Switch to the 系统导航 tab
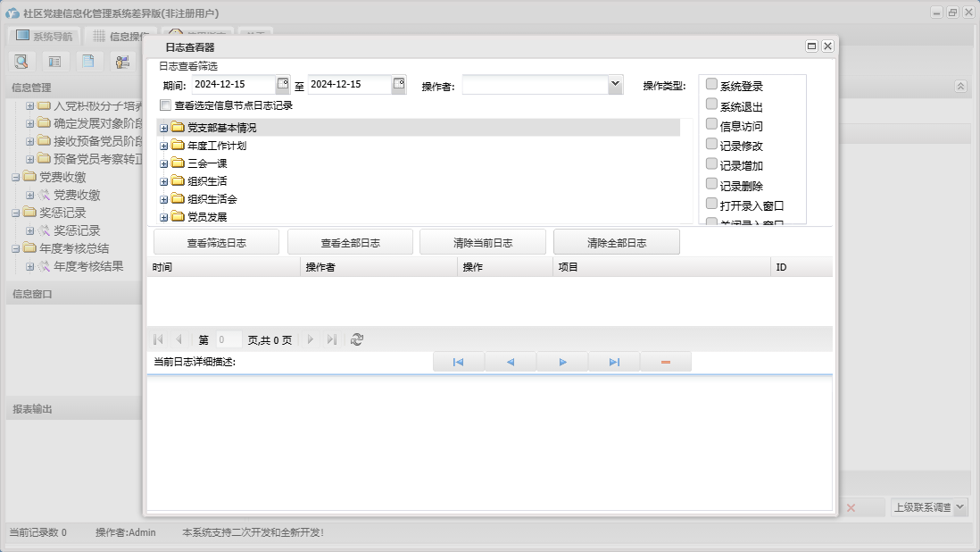Image resolution: width=980 pixels, height=552 pixels. pos(44,37)
